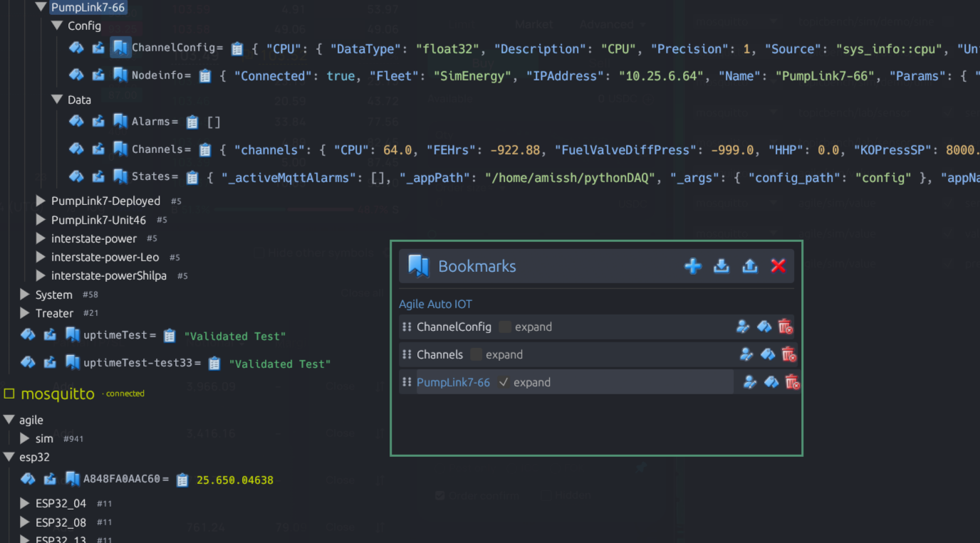Delete the PumpLink7-66 bookmark
Viewport: 980px width, 543px height.
(792, 382)
